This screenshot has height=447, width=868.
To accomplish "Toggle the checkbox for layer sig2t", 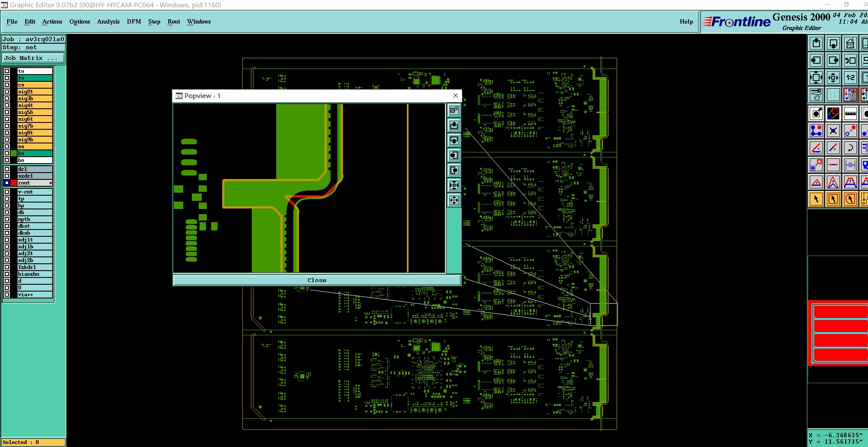I will coord(7,92).
